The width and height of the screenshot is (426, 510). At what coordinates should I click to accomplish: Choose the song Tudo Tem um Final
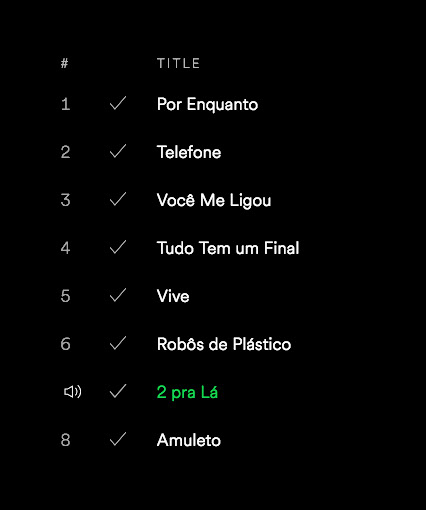(228, 248)
